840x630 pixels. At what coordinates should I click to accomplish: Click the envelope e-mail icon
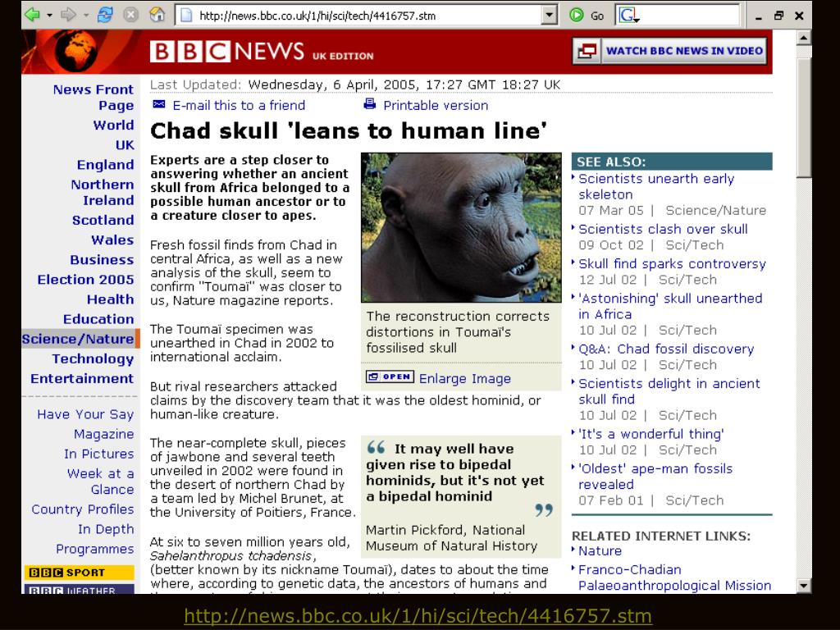159,104
